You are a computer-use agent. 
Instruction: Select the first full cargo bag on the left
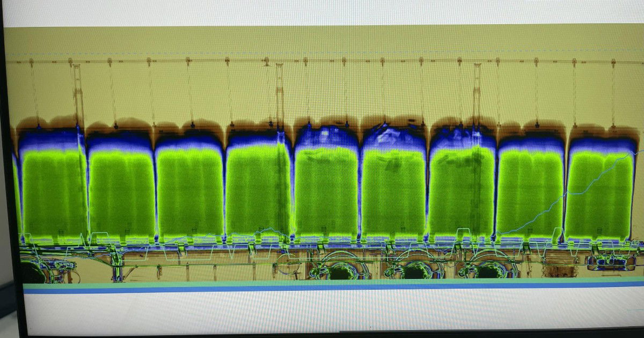(x=53, y=190)
